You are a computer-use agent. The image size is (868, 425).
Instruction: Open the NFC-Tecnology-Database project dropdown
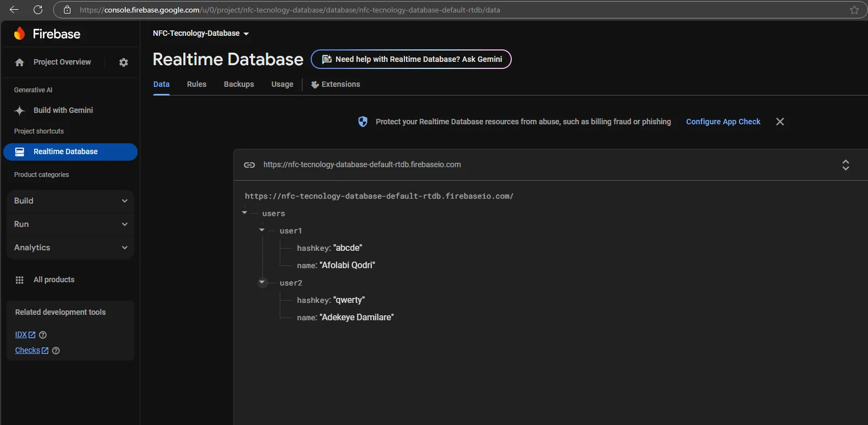(201, 34)
